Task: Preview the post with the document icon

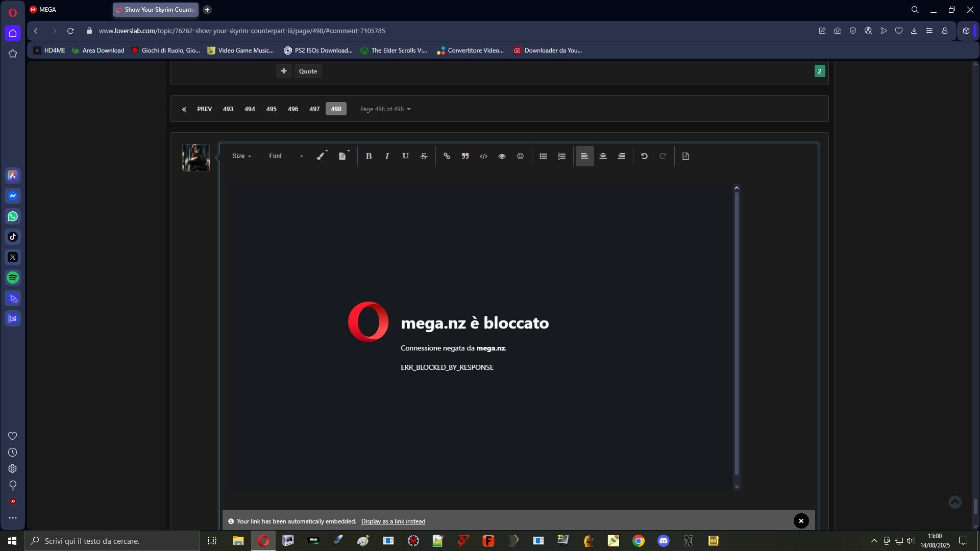Action: point(685,156)
